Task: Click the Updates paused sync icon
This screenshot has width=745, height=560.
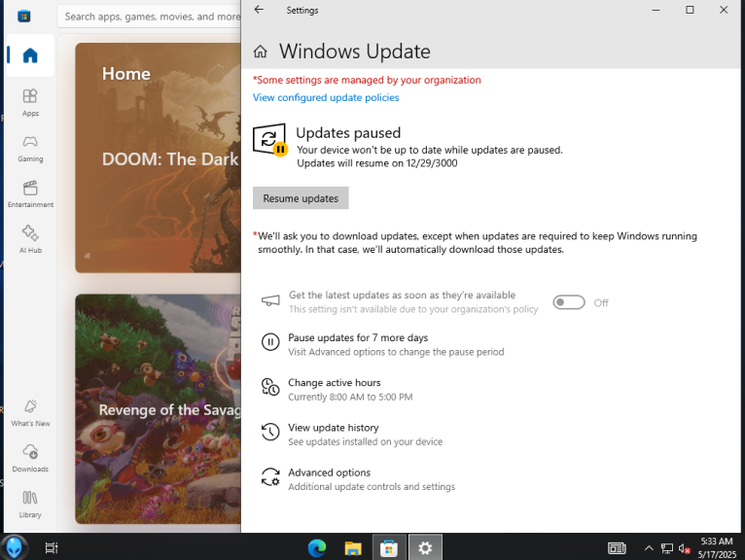Action: [x=269, y=139]
